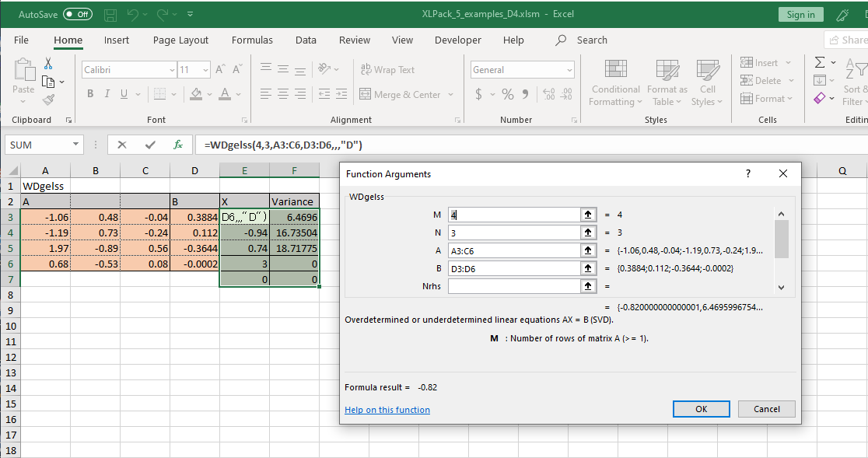
Task: Click the Cancel X in formula bar
Action: 122,145
